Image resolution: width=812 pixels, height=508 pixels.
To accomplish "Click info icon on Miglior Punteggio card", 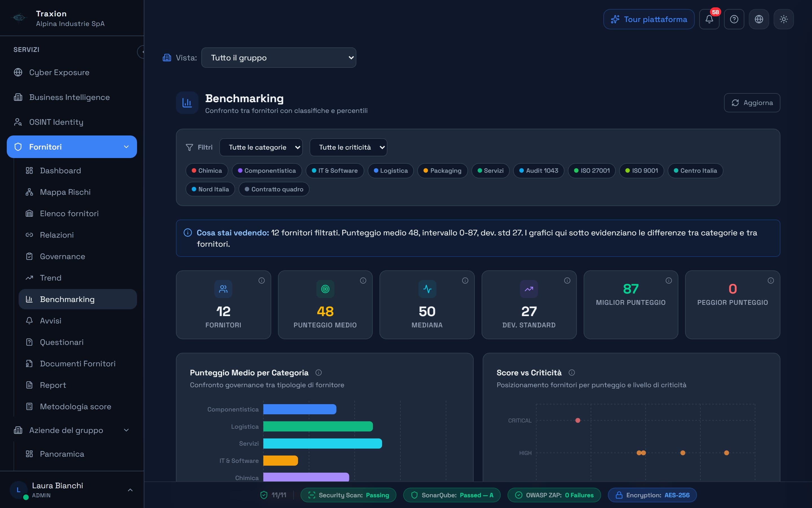I will point(669,281).
